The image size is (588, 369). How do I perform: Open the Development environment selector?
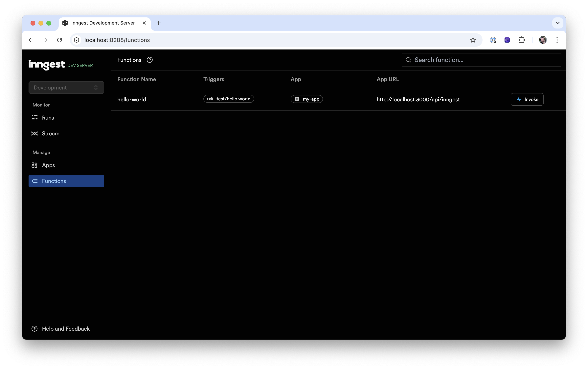(x=66, y=87)
